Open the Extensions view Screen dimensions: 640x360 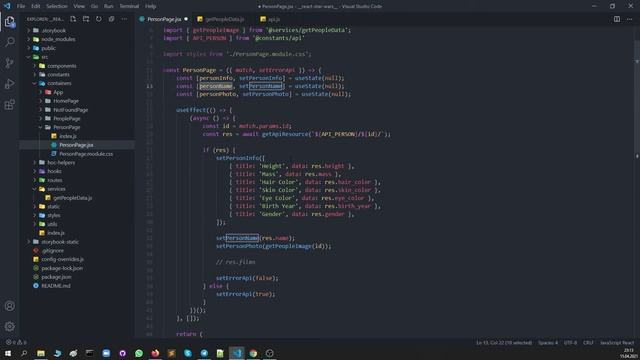(x=9, y=105)
